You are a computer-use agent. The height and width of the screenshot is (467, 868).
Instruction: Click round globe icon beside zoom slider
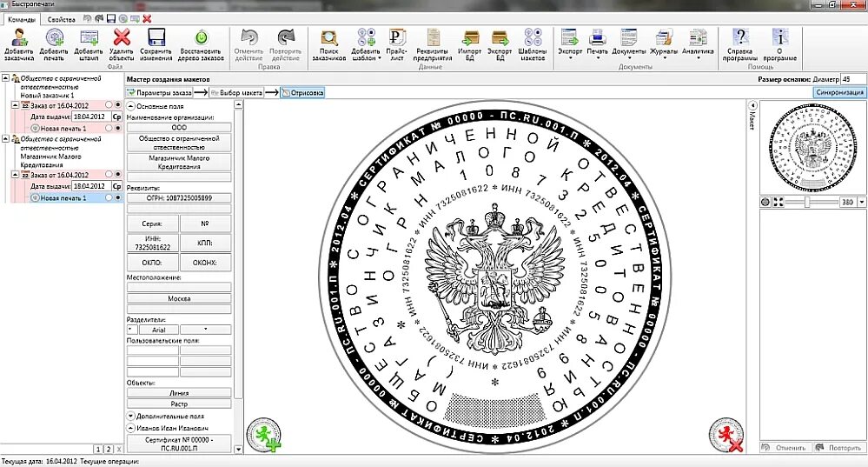coord(765,203)
